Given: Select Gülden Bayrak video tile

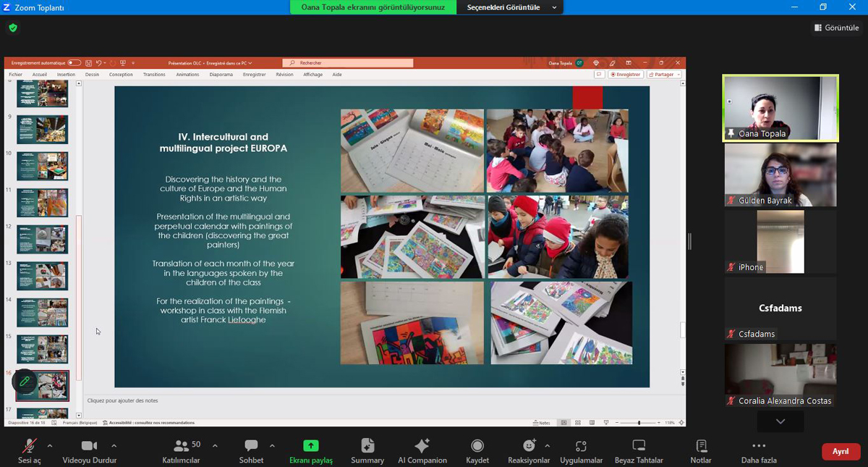Looking at the screenshot, I should [x=780, y=175].
